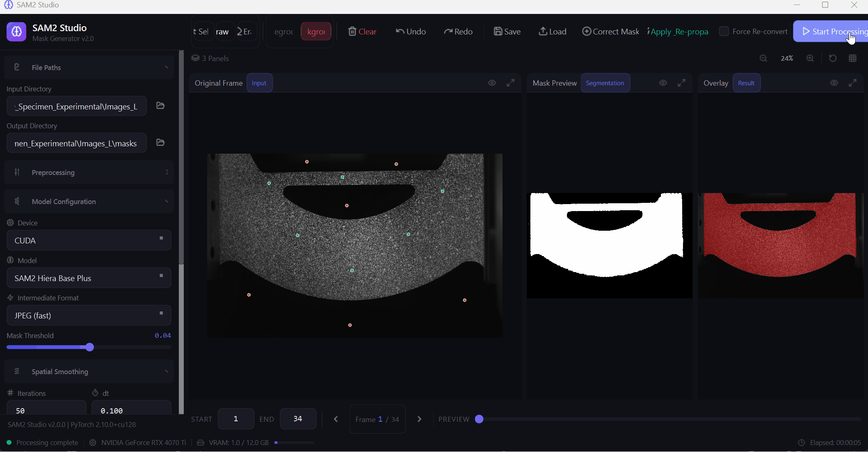
Task: Click the Output Directory folder browse icon
Action: point(160,143)
